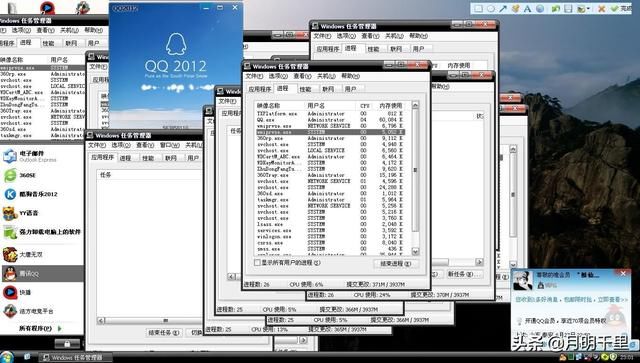The image size is (640, 363).
Task: Click the Windows Start orb
Action: (x=7, y=357)
